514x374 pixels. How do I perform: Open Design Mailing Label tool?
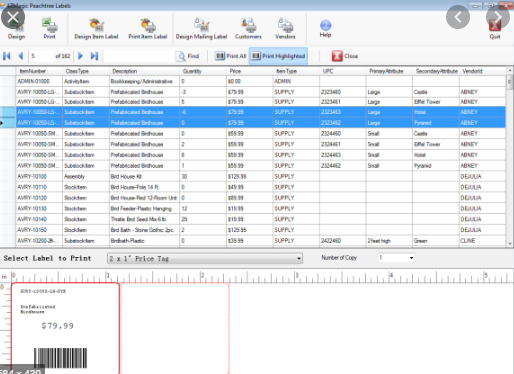tap(201, 29)
